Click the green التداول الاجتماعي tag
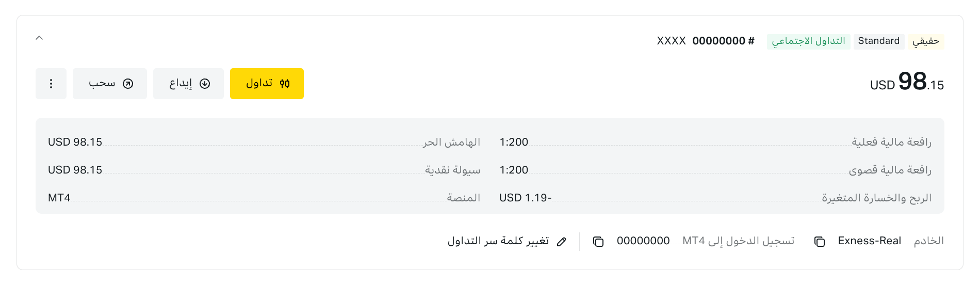The image size is (980, 284). point(809,41)
